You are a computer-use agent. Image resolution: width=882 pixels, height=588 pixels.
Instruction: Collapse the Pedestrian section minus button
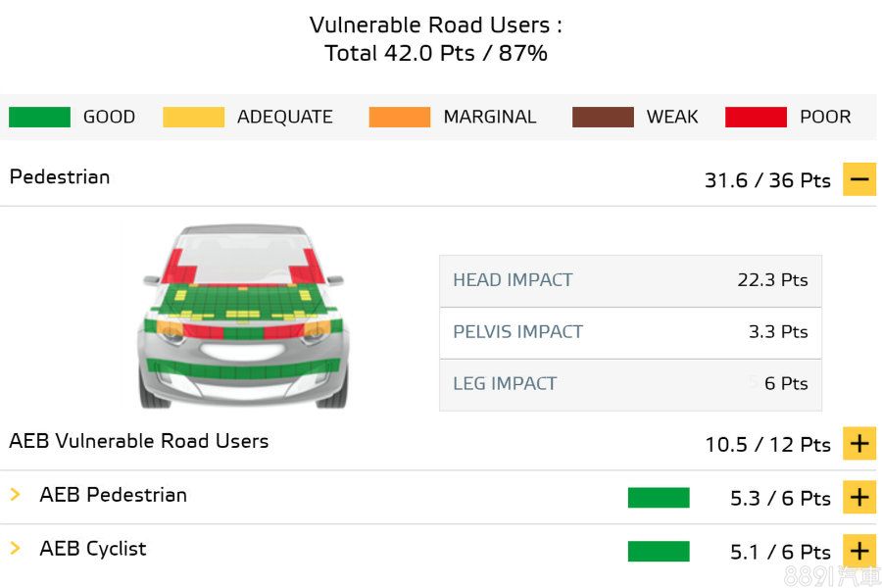pos(858,179)
